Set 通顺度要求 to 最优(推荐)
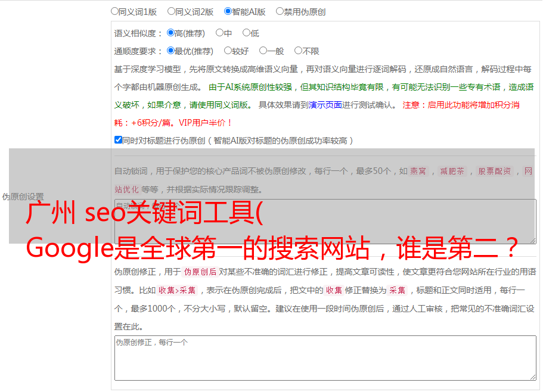The height and width of the screenshot is (392, 543). (170, 51)
